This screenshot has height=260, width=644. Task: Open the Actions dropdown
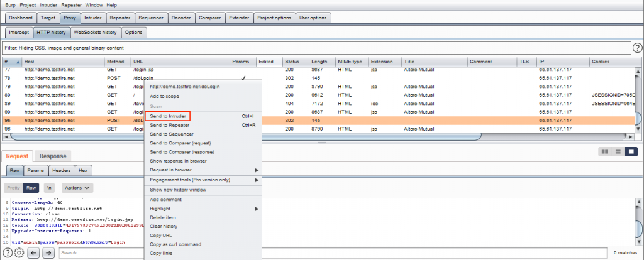coord(77,188)
